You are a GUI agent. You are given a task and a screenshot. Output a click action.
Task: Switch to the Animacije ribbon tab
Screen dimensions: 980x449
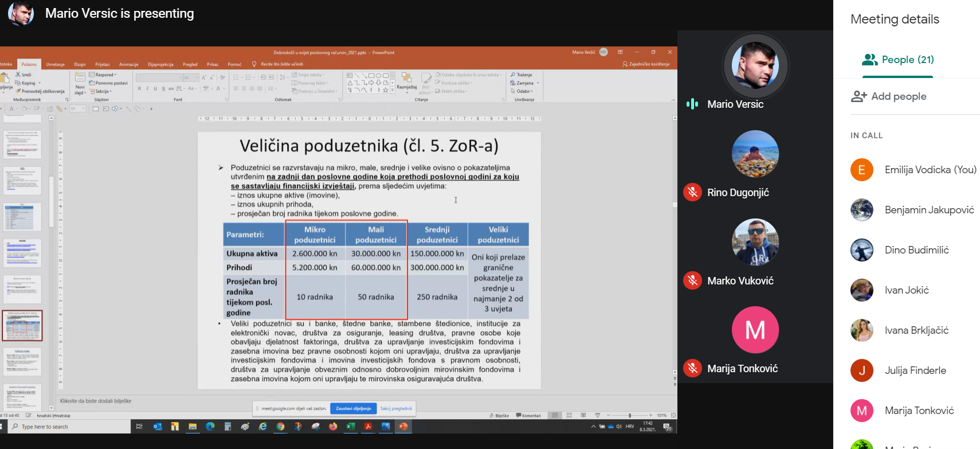click(129, 64)
